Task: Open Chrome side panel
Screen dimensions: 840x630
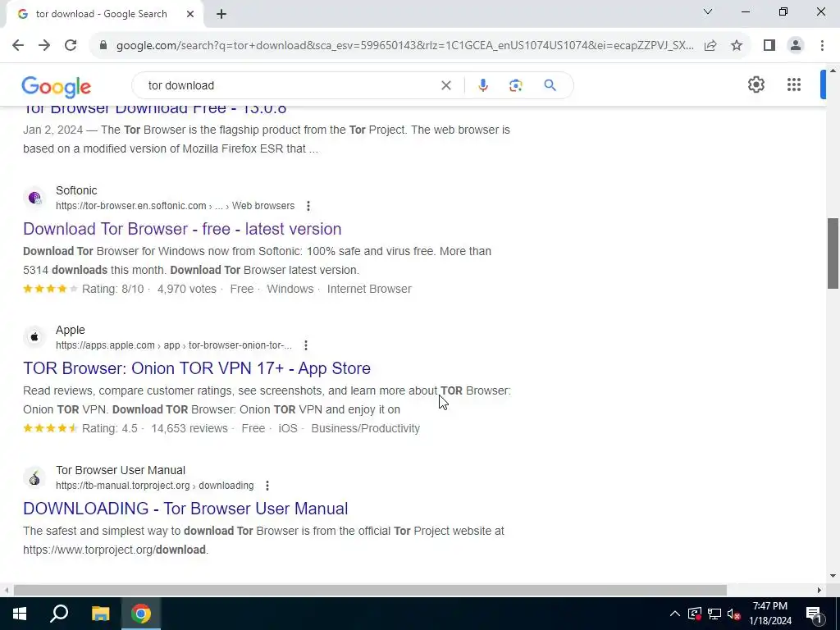Action: [x=769, y=45]
